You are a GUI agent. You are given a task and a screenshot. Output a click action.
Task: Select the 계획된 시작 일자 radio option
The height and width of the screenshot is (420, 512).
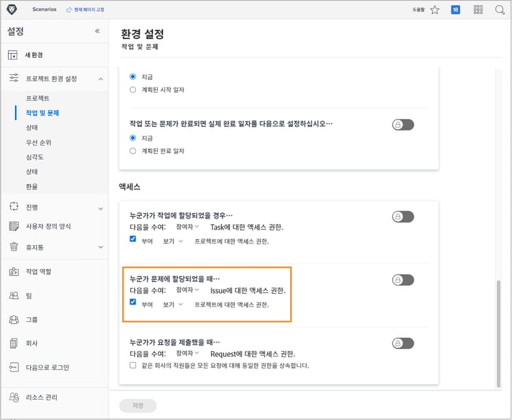(132, 89)
